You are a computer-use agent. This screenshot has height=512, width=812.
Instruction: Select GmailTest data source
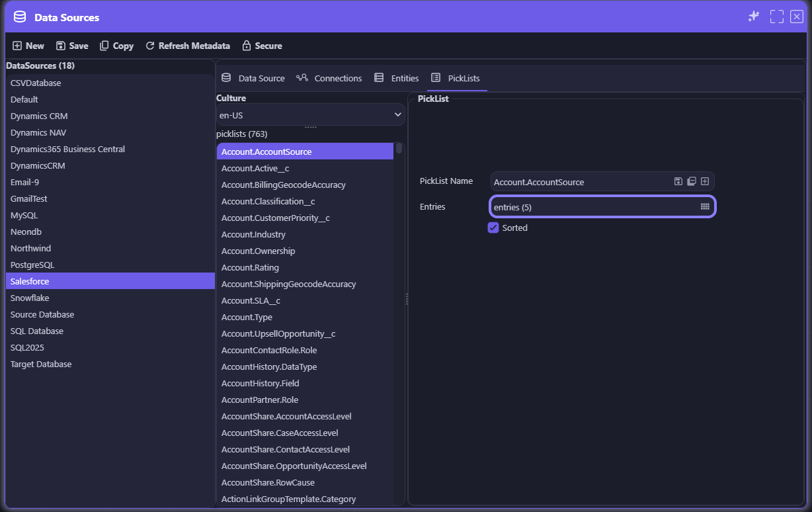[110, 198]
